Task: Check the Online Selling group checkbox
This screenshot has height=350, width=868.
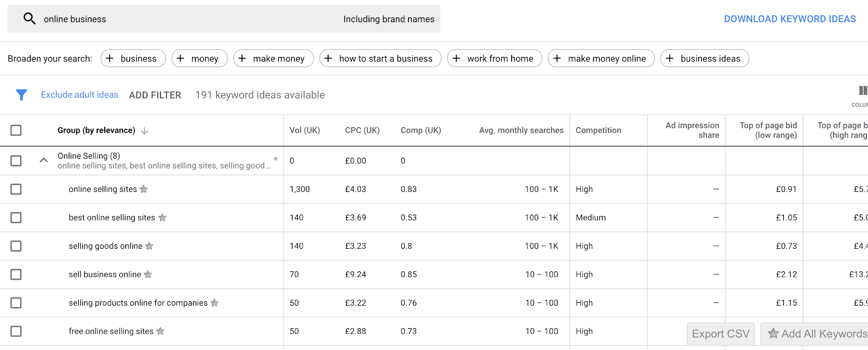Action: [x=16, y=161]
